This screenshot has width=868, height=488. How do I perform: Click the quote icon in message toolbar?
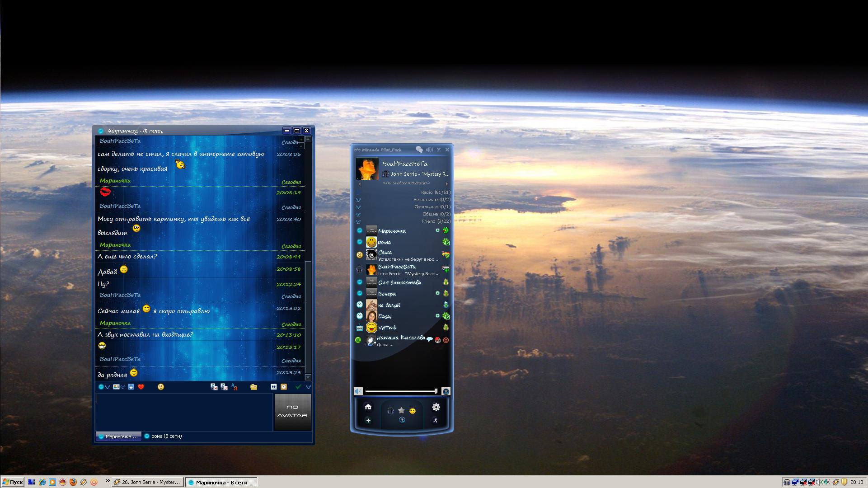pyautogui.click(x=273, y=387)
